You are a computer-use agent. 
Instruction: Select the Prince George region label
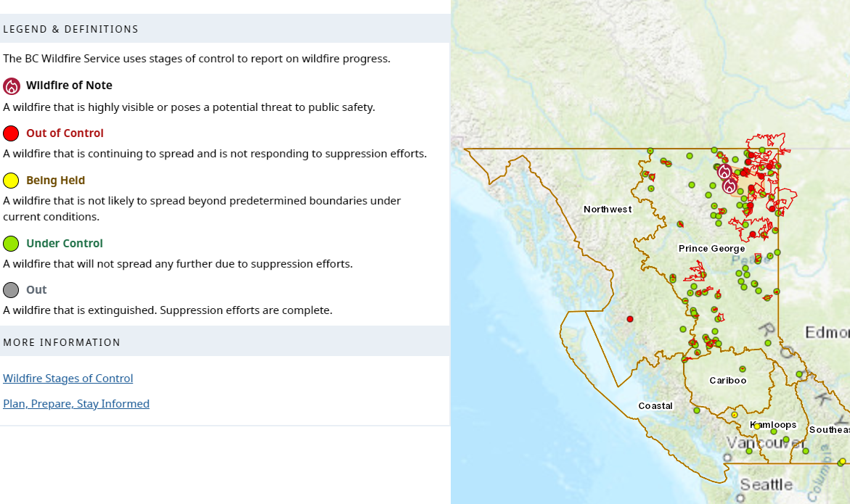point(711,249)
